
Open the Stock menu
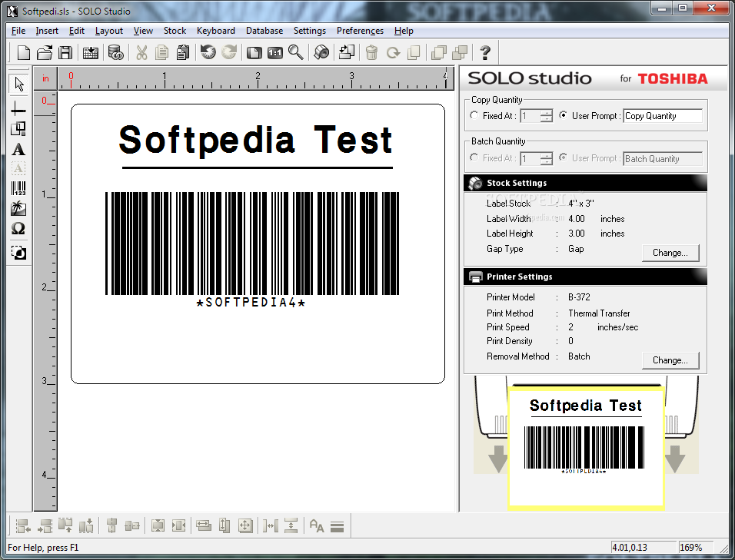pyautogui.click(x=175, y=31)
